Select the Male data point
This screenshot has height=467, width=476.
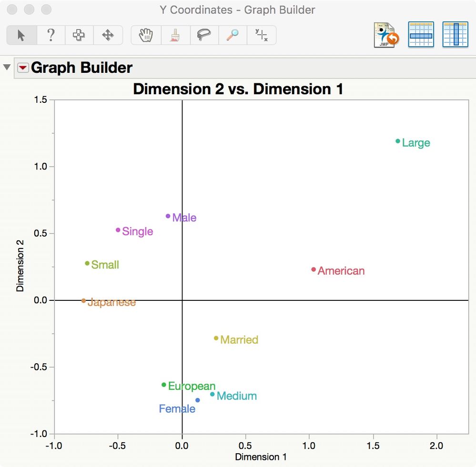pyautogui.click(x=168, y=216)
